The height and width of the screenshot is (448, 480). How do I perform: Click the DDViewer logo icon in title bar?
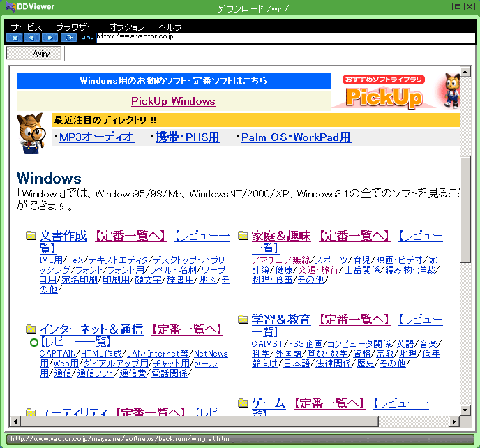tap(10, 7)
